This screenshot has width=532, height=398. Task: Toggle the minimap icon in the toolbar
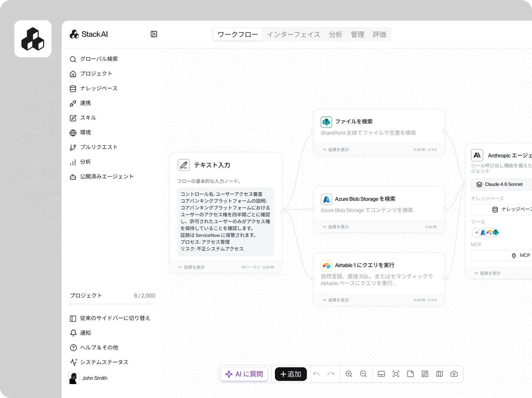click(x=440, y=374)
